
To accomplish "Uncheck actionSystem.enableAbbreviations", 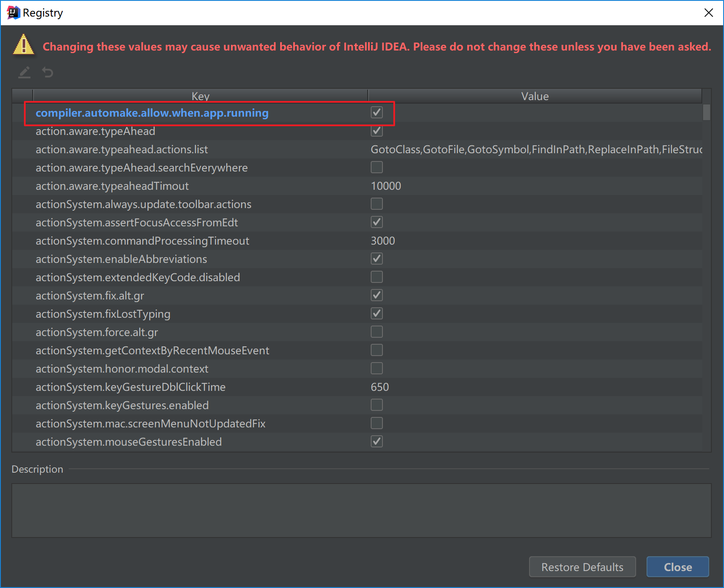I will click(377, 259).
